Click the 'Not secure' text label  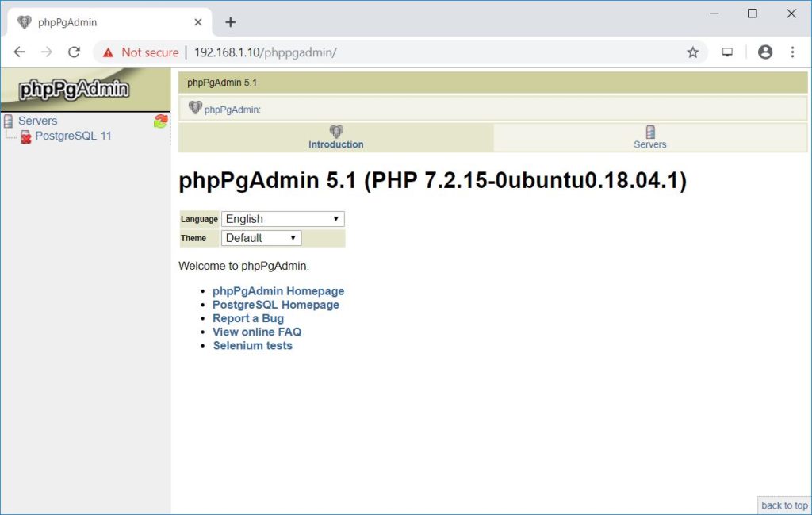click(x=150, y=52)
